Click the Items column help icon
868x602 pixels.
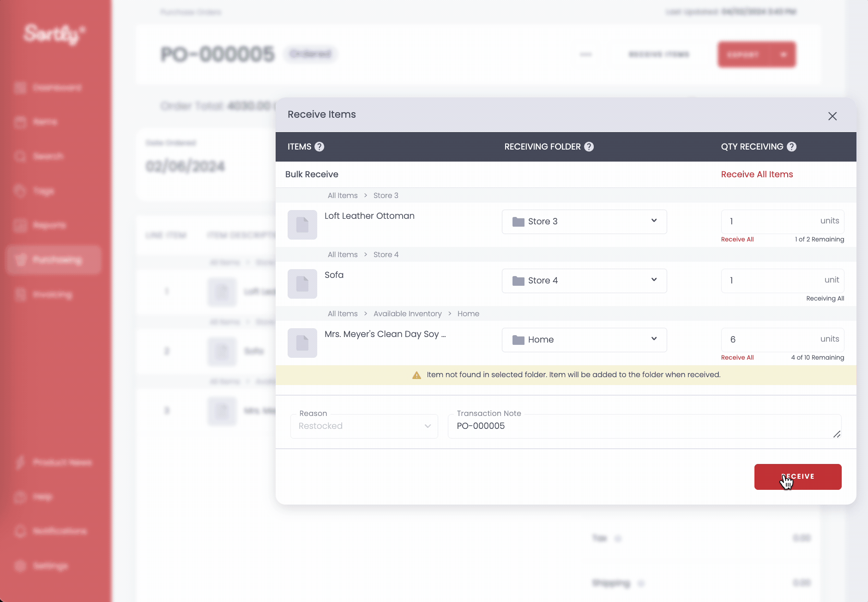click(x=319, y=146)
